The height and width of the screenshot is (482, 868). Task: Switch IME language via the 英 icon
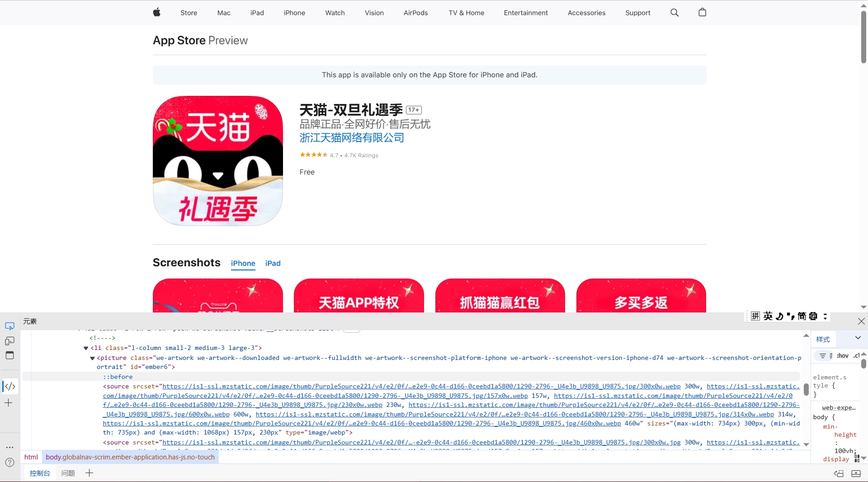tap(768, 316)
